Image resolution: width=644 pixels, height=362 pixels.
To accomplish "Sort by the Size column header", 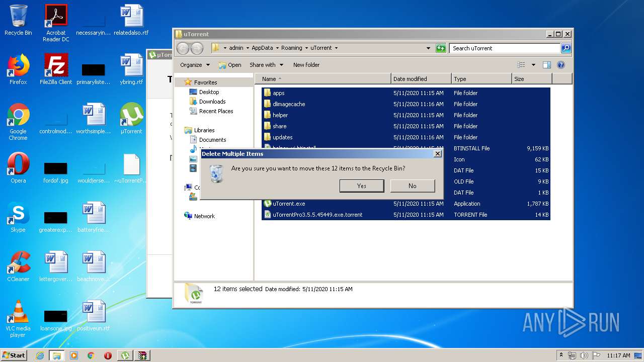I will pos(532,79).
